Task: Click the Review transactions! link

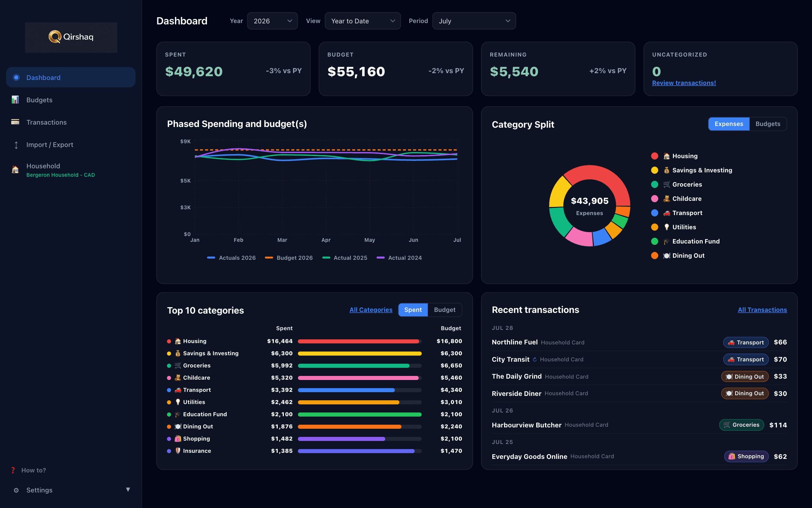Action: tap(684, 83)
